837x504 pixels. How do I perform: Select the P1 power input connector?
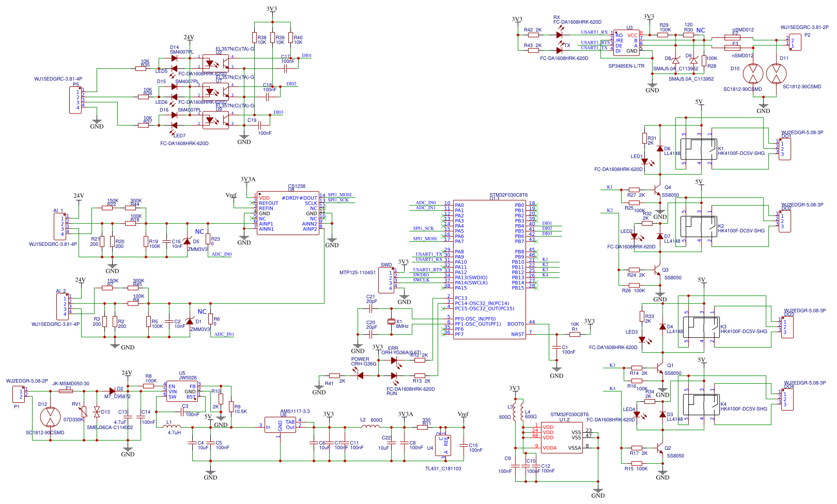pyautogui.click(x=19, y=393)
